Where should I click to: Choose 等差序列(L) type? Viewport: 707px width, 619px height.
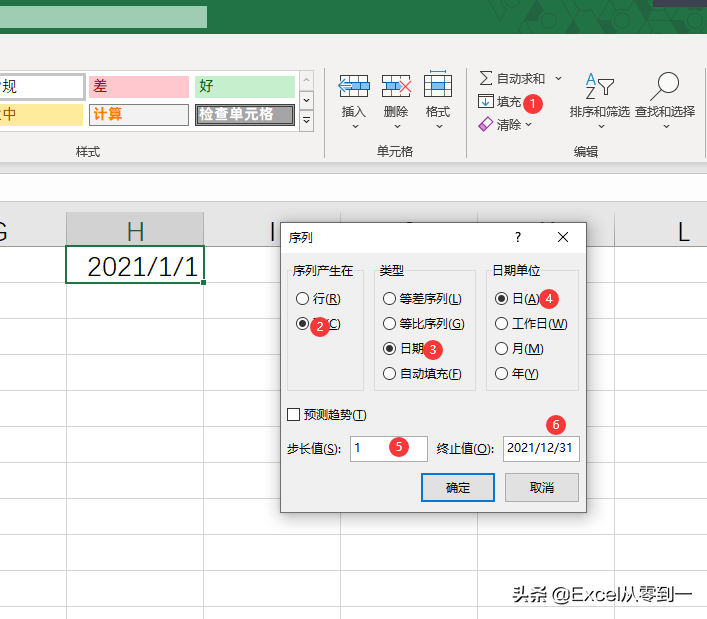(x=389, y=298)
